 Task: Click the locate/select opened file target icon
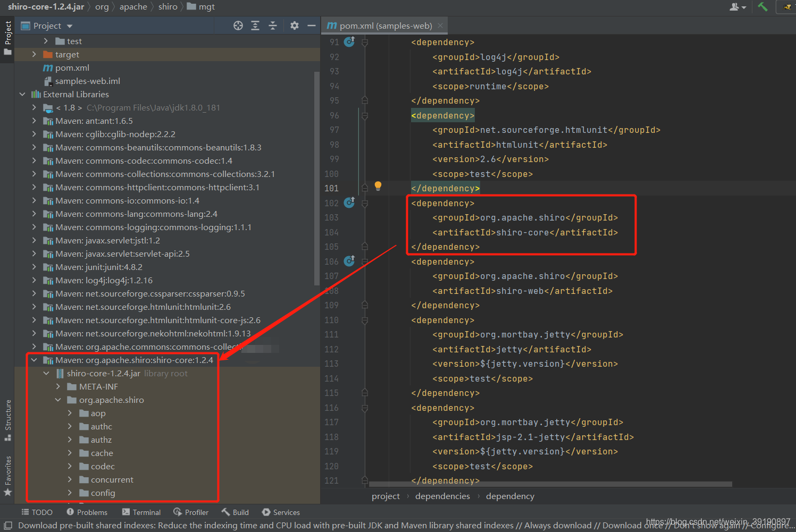238,26
